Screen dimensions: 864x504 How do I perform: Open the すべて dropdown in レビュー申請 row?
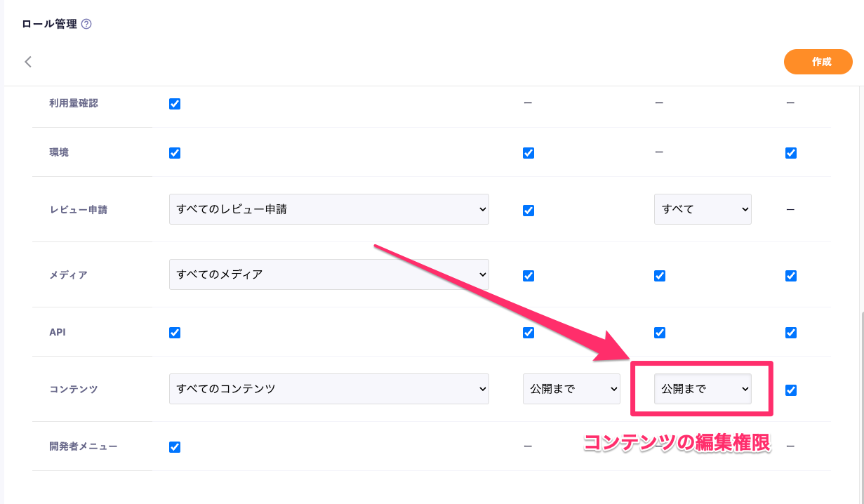703,209
